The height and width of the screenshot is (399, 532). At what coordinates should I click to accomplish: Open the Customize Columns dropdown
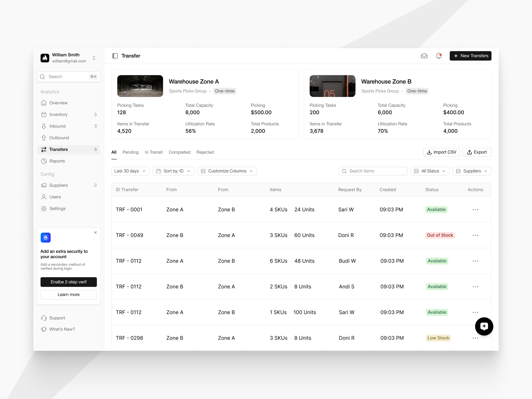click(x=227, y=171)
